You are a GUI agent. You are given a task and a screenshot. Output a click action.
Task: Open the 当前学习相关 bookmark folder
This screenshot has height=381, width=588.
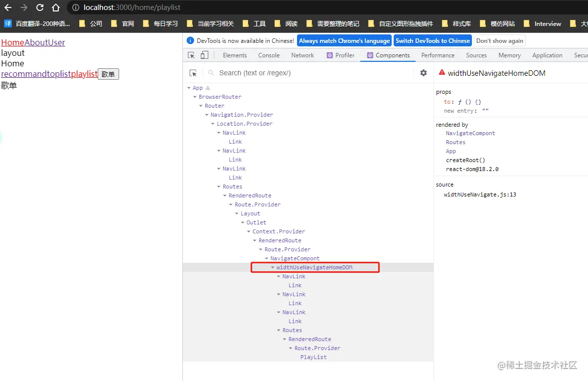pos(210,23)
